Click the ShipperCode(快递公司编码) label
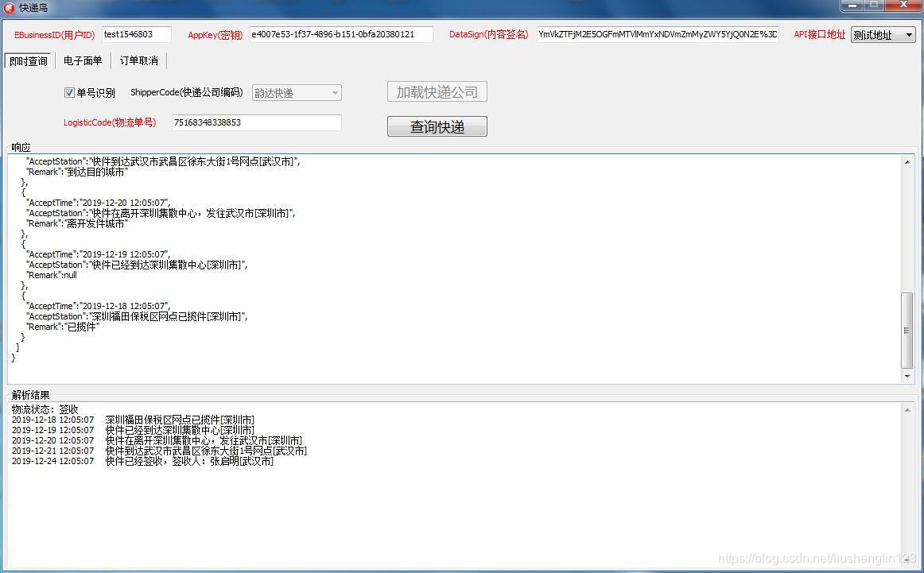This screenshot has width=924, height=573. click(x=186, y=92)
